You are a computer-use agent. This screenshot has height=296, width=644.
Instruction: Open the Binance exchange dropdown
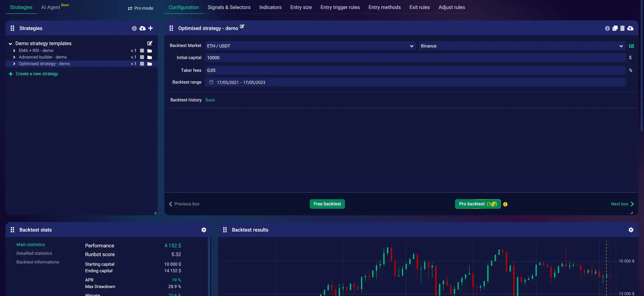pyautogui.click(x=521, y=46)
